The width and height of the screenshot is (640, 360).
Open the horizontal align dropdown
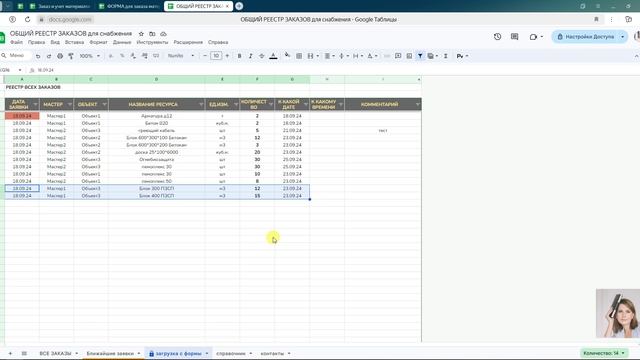click(329, 56)
